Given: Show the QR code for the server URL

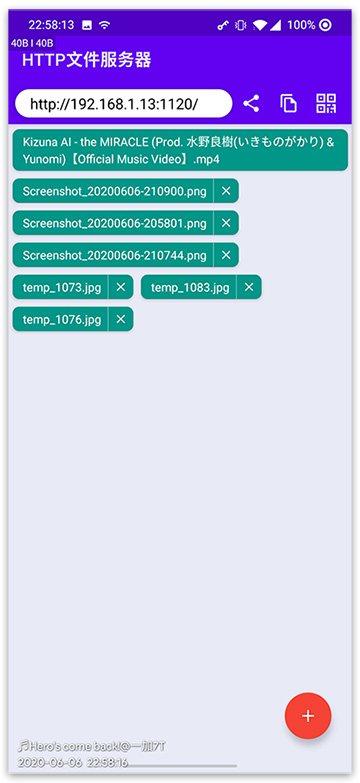Looking at the screenshot, I should (326, 103).
